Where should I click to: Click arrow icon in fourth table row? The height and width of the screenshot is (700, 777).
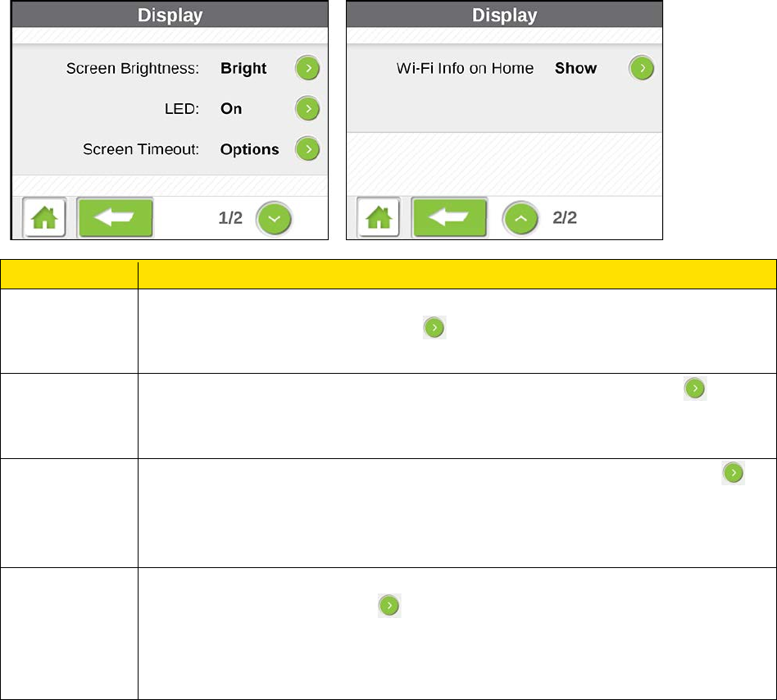click(x=389, y=606)
